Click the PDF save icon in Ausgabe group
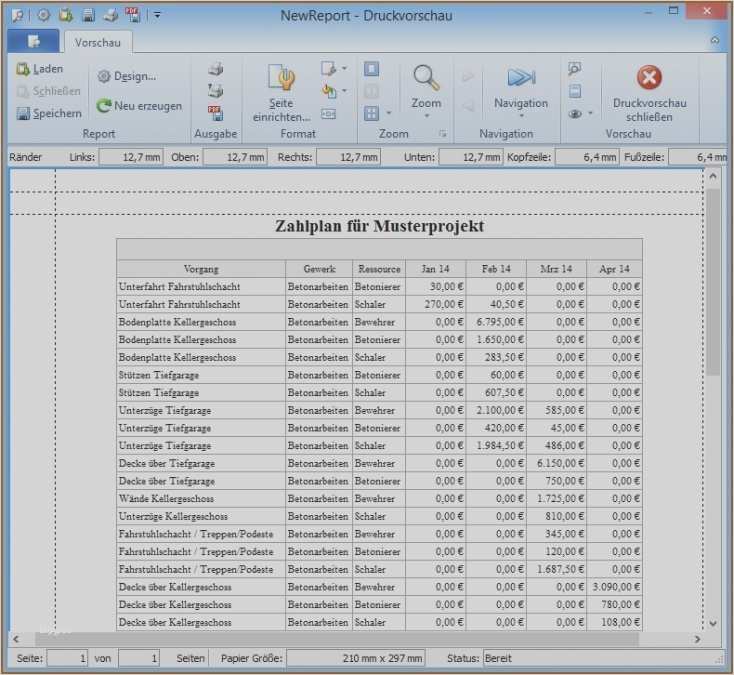Screen dimensions: 734x675 tap(215, 113)
